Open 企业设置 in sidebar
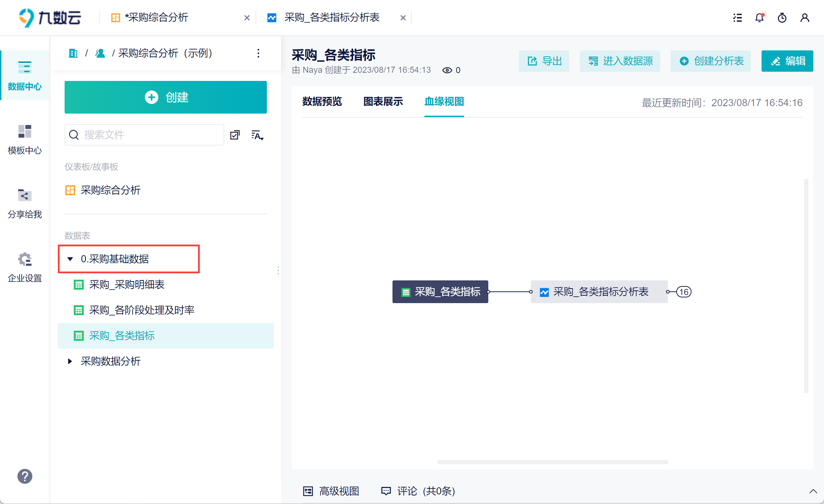This screenshot has height=504, width=824. (x=25, y=267)
